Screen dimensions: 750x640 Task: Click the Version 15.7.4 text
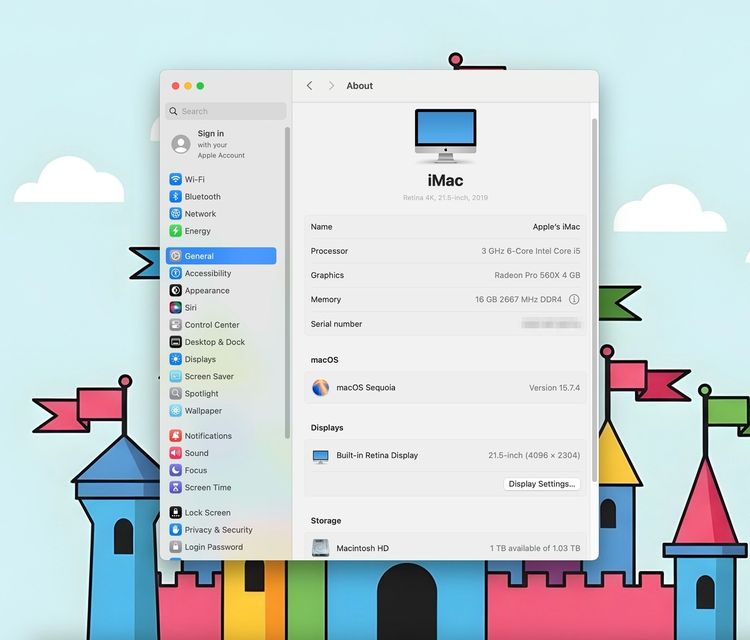pos(554,388)
